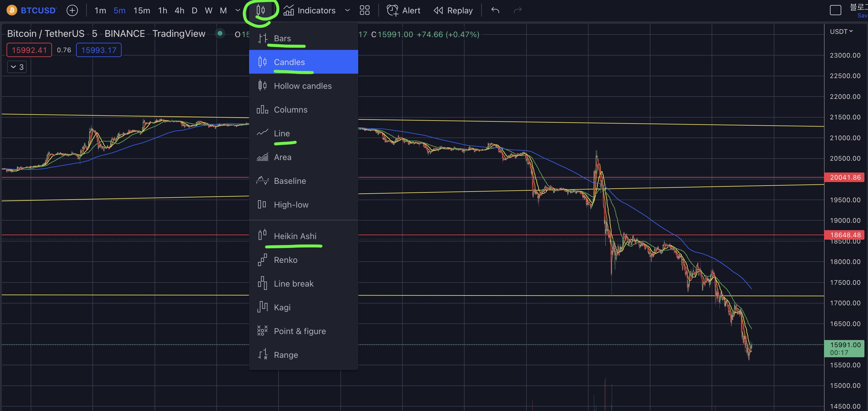Click the undo arrow icon
This screenshot has height=411, width=868.
(x=495, y=10)
